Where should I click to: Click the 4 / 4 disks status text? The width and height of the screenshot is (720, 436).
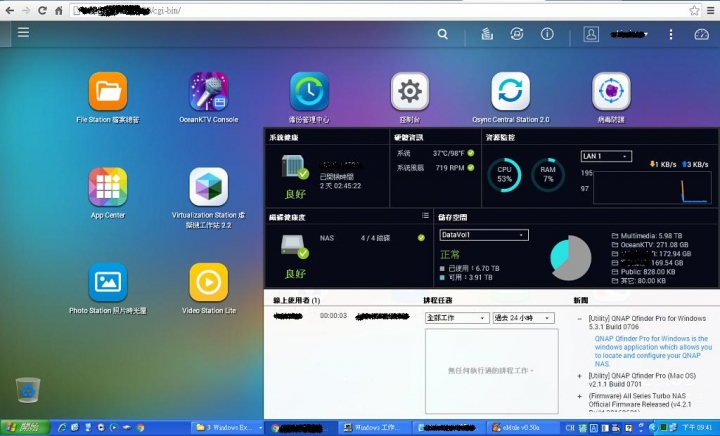tap(375, 238)
